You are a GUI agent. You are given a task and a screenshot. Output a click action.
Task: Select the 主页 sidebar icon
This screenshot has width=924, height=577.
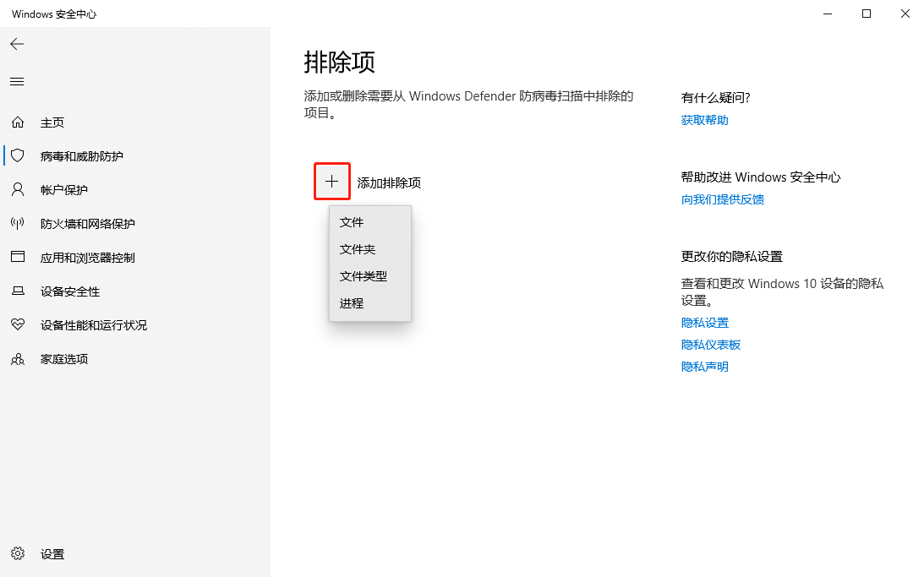click(52, 122)
